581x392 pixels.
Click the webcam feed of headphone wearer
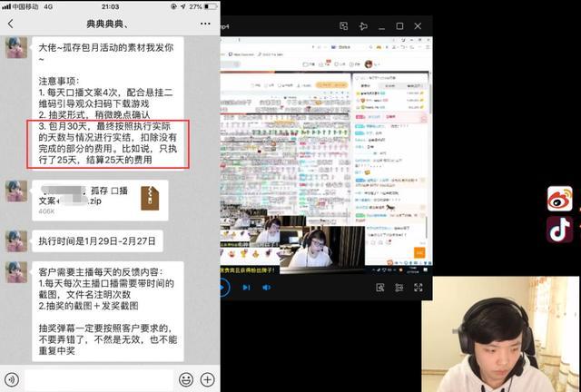click(500, 334)
